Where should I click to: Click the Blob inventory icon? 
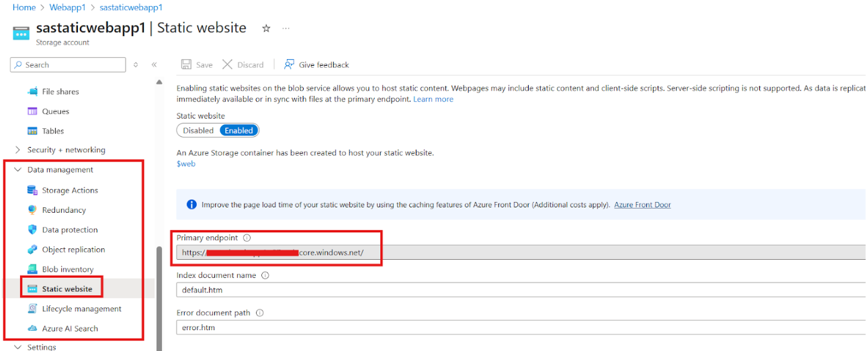click(x=32, y=269)
